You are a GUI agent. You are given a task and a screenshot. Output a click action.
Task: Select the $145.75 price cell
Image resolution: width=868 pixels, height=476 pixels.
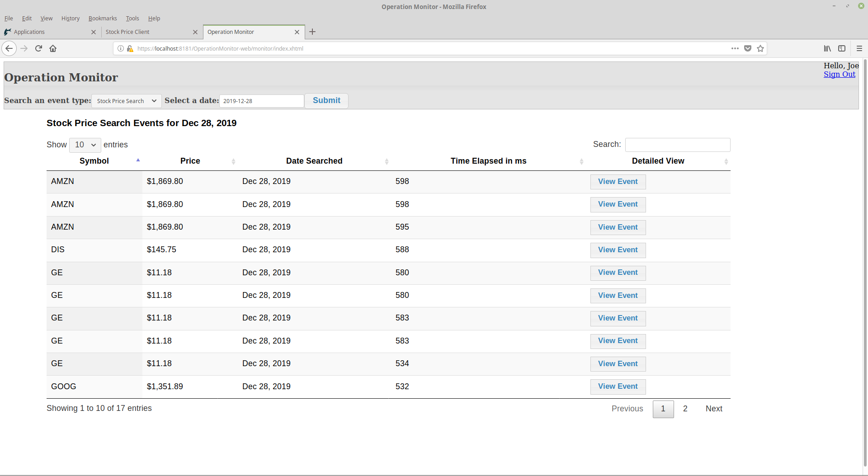(x=190, y=250)
